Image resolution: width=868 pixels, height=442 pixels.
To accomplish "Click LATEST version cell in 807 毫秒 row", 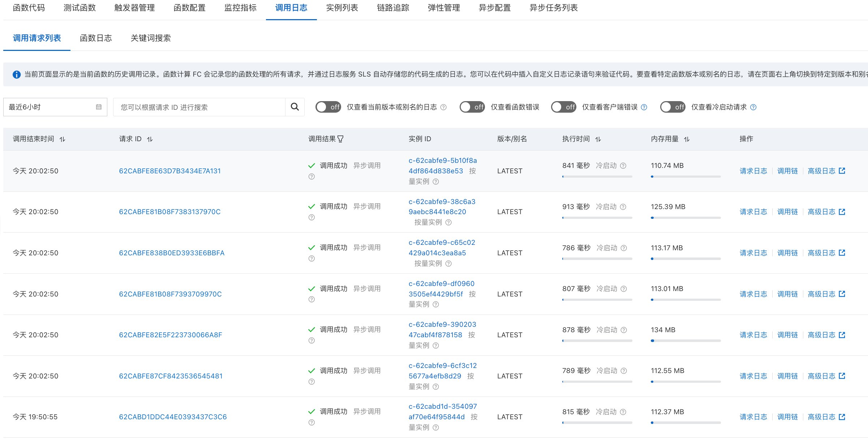I will pos(510,294).
